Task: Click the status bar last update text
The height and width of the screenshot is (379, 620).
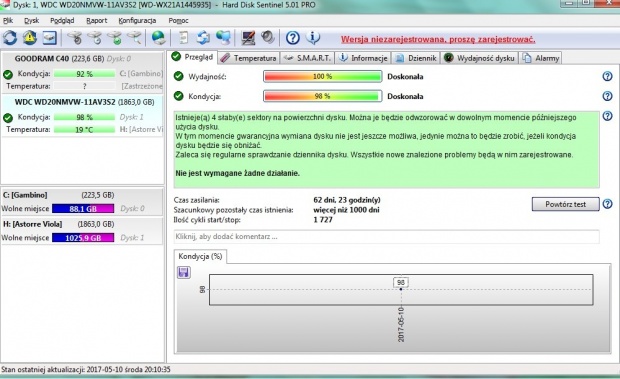Action: 86,370
